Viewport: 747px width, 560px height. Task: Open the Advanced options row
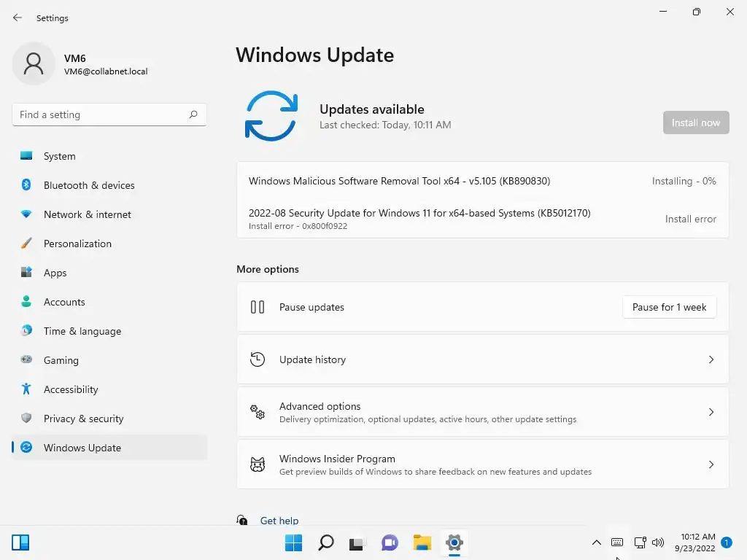coord(483,412)
